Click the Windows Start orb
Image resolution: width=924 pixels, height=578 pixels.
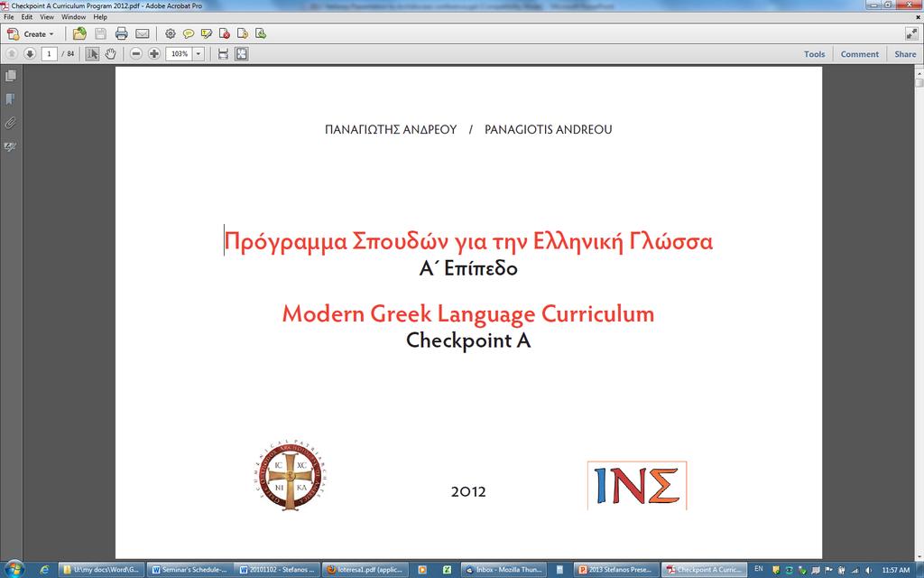[14, 569]
